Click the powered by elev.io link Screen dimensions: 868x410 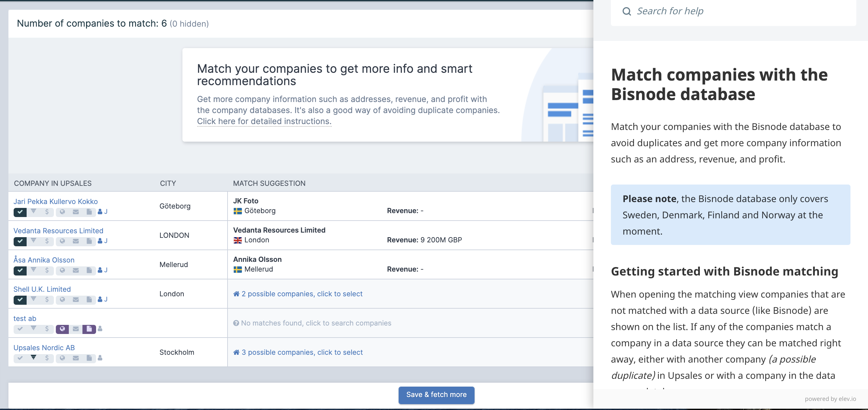830,399
